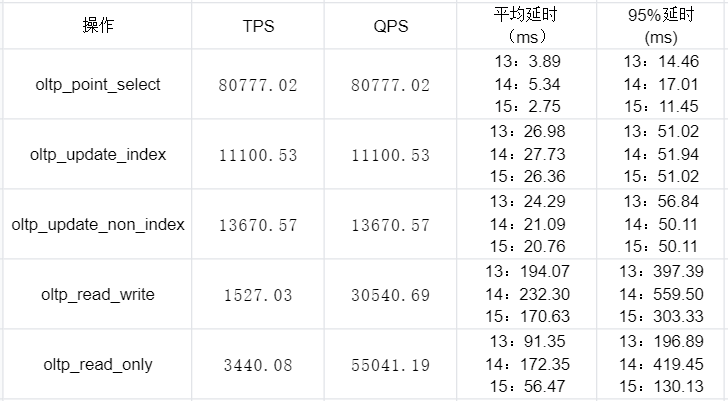This screenshot has height=401, width=728.
Task: Click the oltp_update_non_index cell
Action: point(98,224)
